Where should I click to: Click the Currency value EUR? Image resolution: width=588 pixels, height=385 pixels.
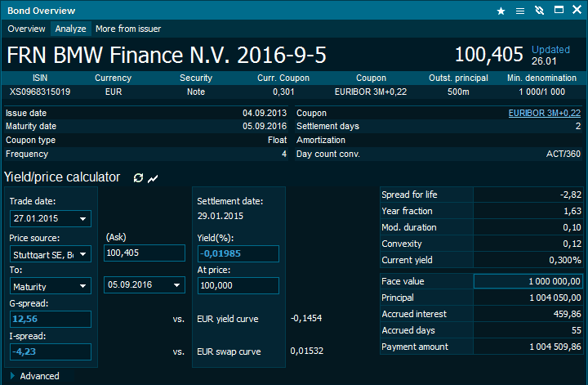point(114,92)
